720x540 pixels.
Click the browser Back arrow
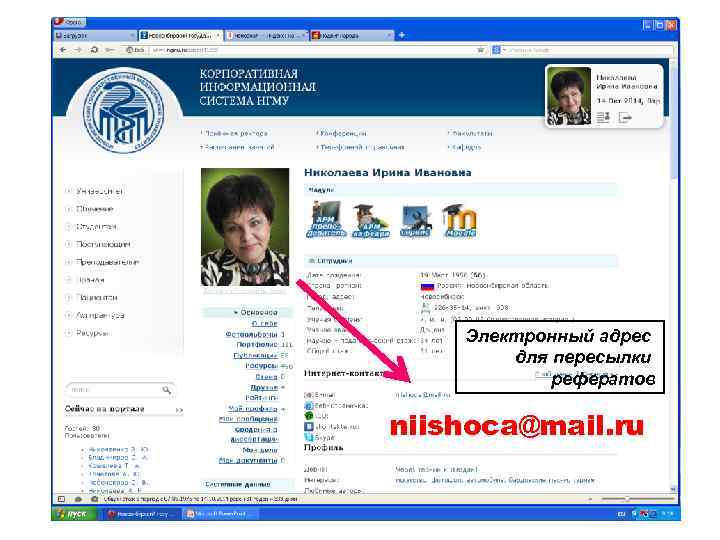point(63,50)
